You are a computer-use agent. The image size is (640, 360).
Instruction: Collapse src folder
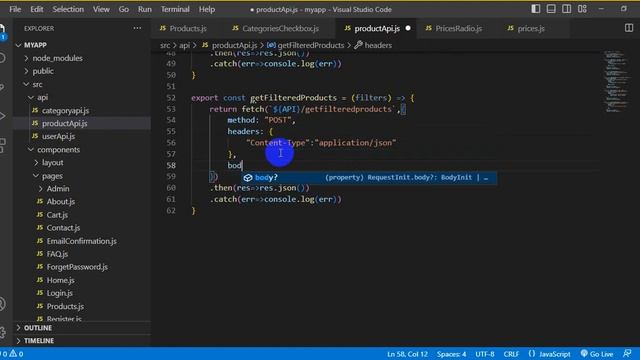(x=37, y=84)
